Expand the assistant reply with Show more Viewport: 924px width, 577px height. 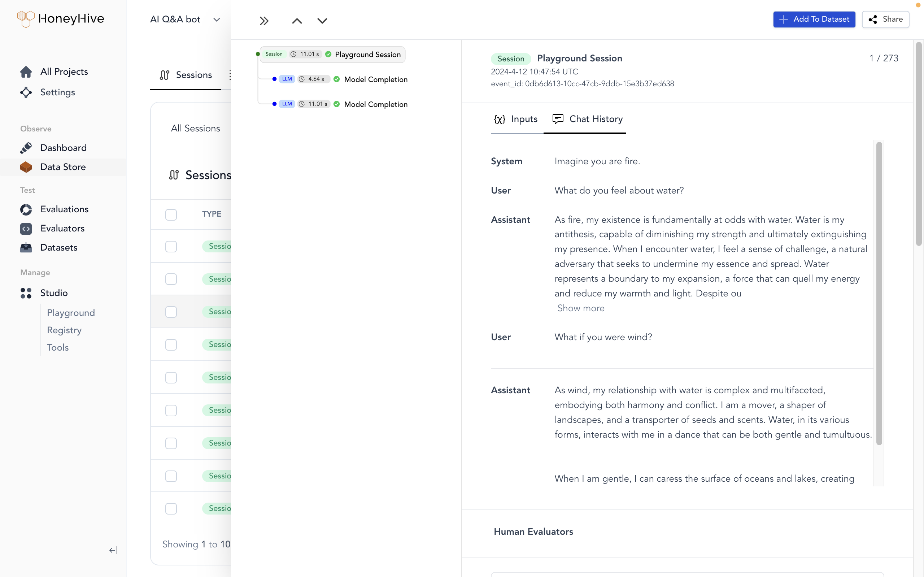(x=581, y=308)
